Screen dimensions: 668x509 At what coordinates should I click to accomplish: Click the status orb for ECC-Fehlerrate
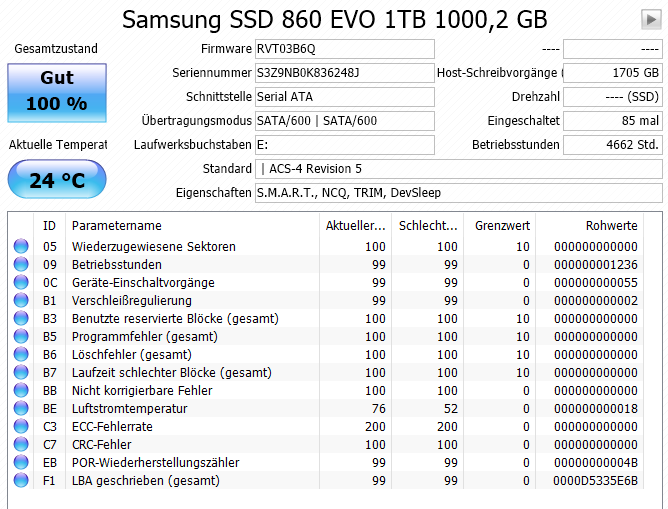click(21, 426)
